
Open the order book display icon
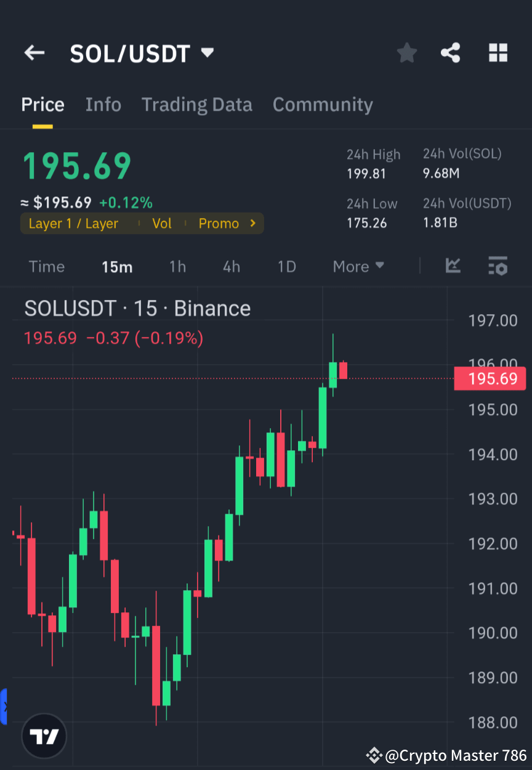(498, 266)
